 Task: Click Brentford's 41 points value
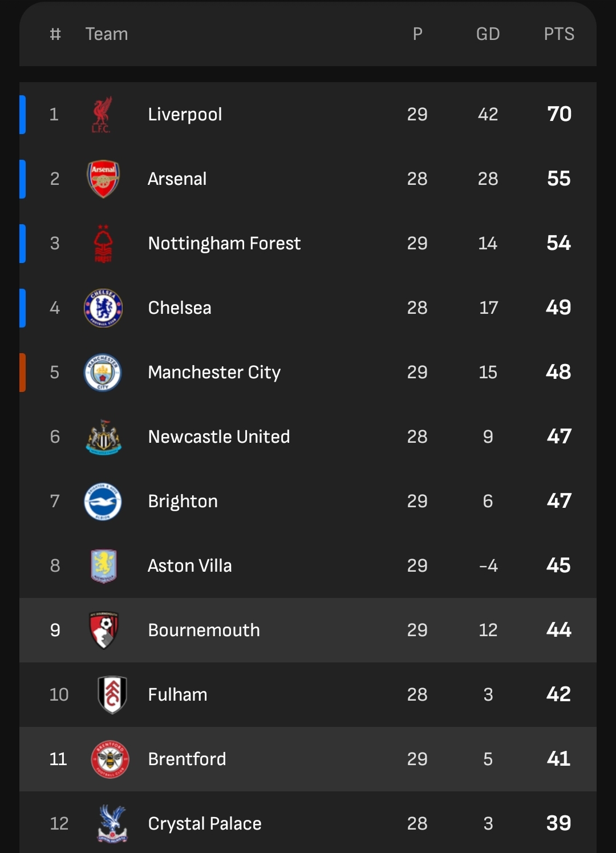click(x=559, y=759)
